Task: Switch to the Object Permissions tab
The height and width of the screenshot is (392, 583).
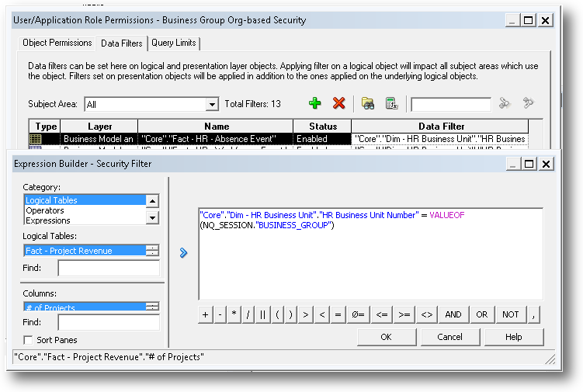Action: click(x=57, y=43)
